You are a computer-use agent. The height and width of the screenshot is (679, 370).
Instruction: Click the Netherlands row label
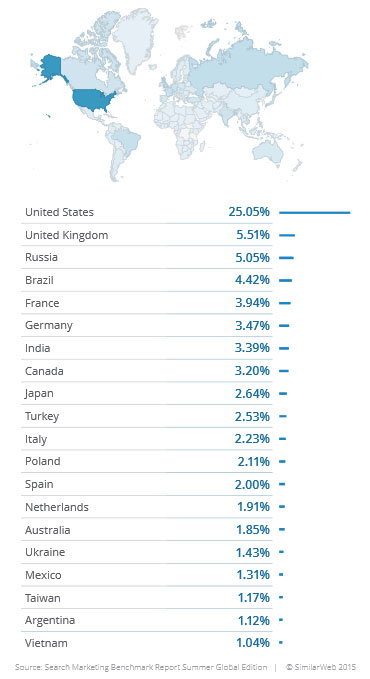[x=57, y=507]
